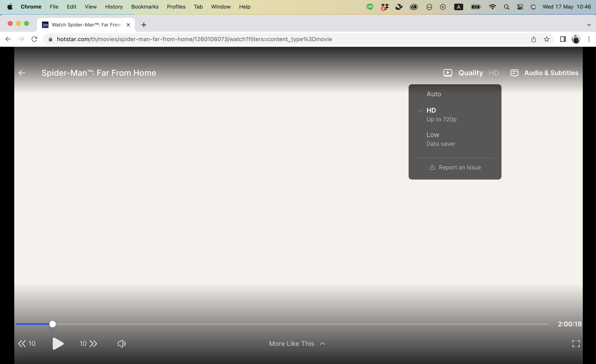Rewind 10 seconds
Image resolution: width=596 pixels, height=364 pixels.
coord(27,343)
